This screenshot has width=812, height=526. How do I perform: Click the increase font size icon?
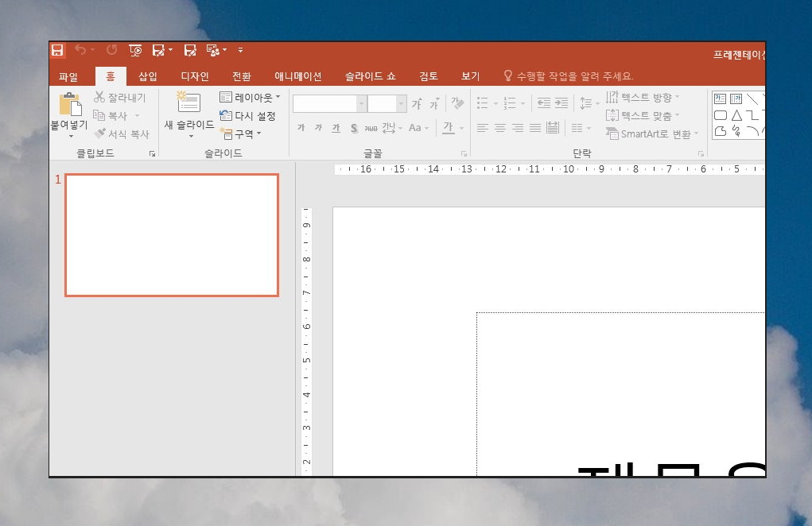tap(418, 103)
